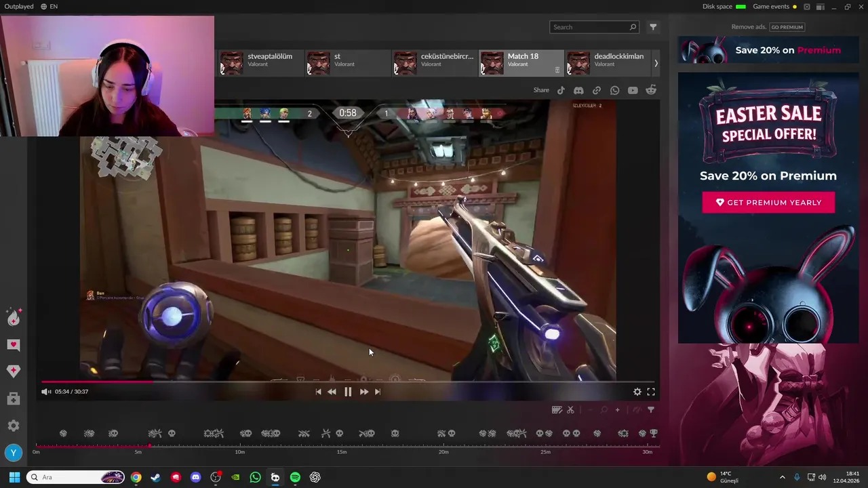Open the diamond premium sidebar icon
The height and width of the screenshot is (488, 868).
coord(14,371)
